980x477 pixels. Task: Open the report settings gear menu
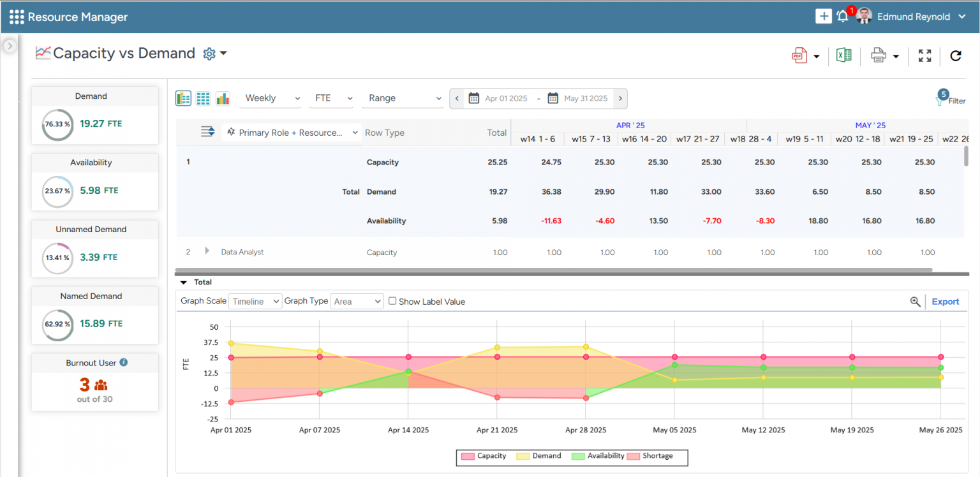(x=209, y=54)
